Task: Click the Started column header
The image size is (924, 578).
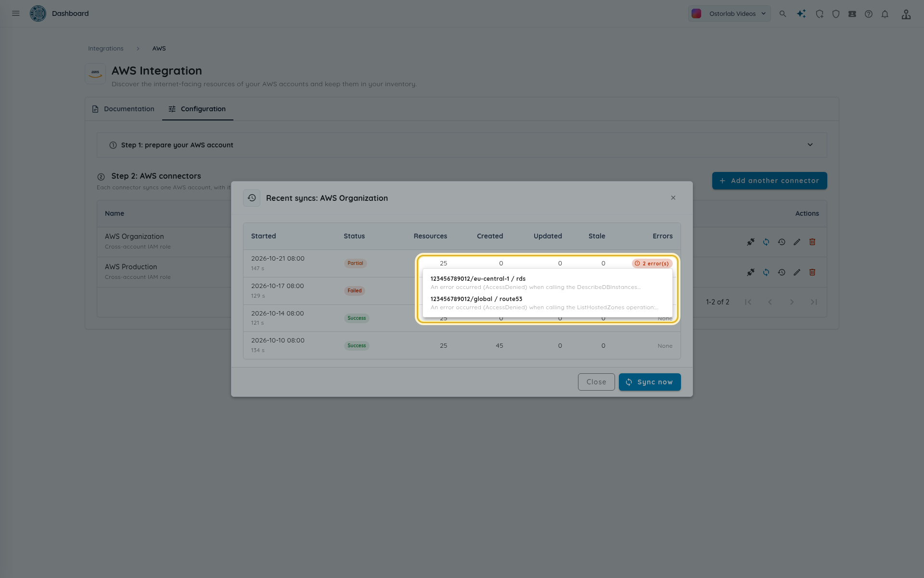Action: (x=263, y=236)
